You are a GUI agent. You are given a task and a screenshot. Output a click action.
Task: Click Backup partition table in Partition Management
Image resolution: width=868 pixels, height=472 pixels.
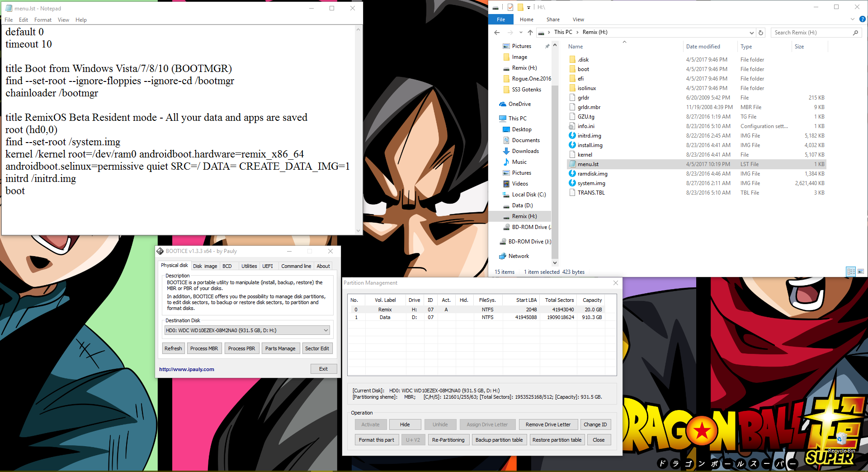coord(499,439)
